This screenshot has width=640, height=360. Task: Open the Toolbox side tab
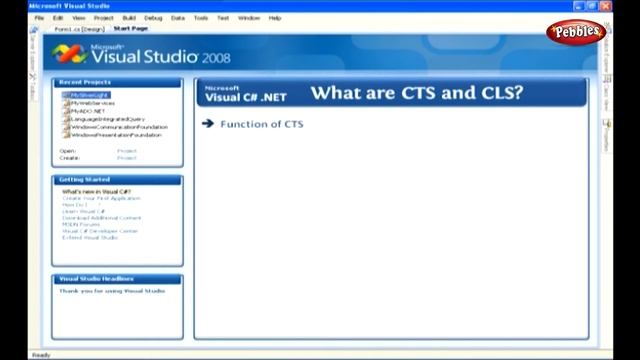click(33, 88)
